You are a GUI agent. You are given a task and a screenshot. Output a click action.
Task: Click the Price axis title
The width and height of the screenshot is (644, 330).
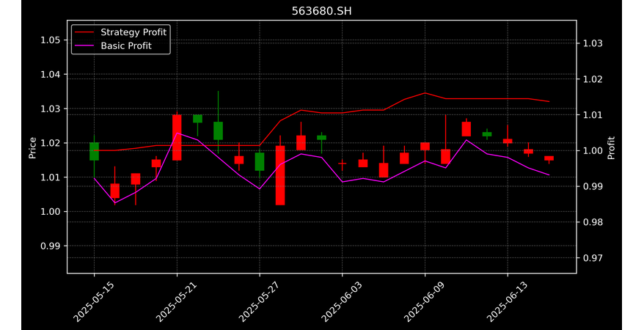click(x=32, y=147)
